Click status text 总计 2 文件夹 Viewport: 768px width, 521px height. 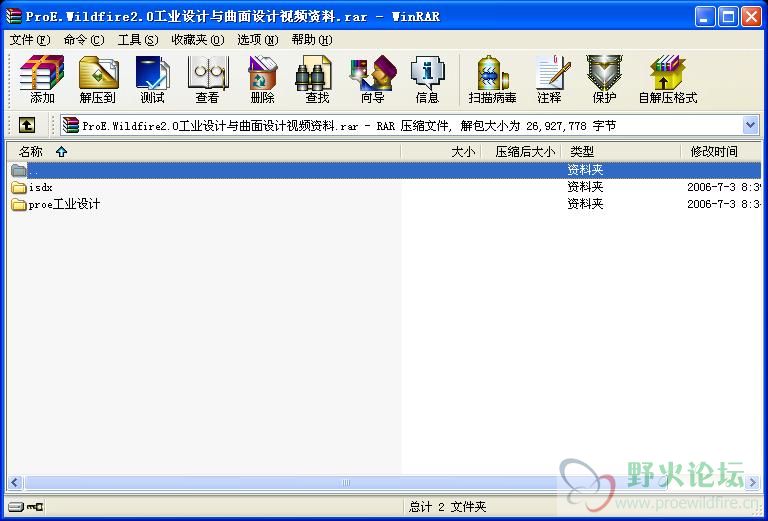[x=448, y=507]
